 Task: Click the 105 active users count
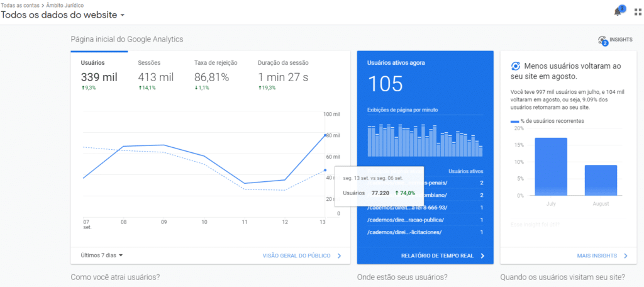pos(386,84)
